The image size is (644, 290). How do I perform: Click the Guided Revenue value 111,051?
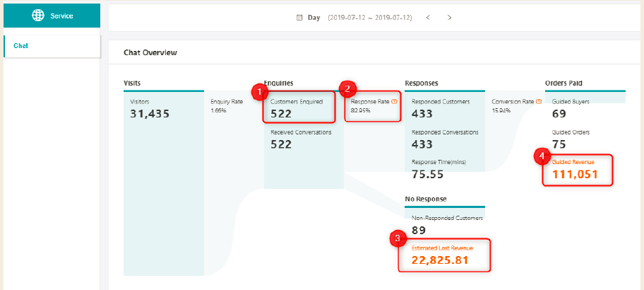coord(575,175)
